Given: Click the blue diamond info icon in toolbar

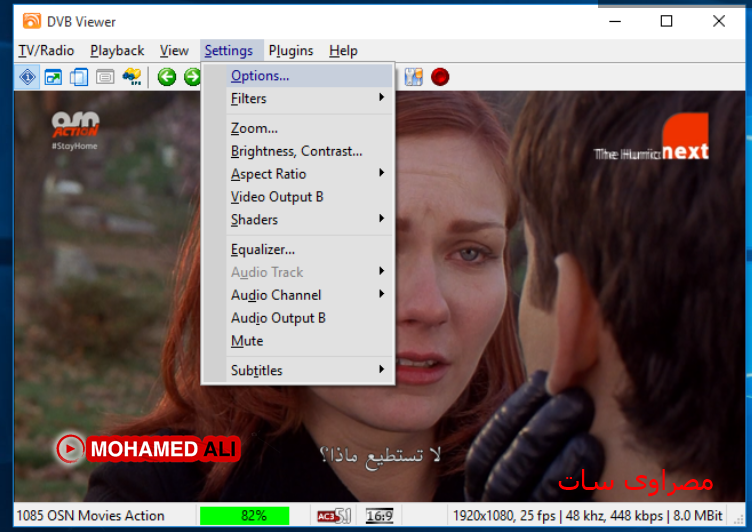Looking at the screenshot, I should pyautogui.click(x=27, y=77).
